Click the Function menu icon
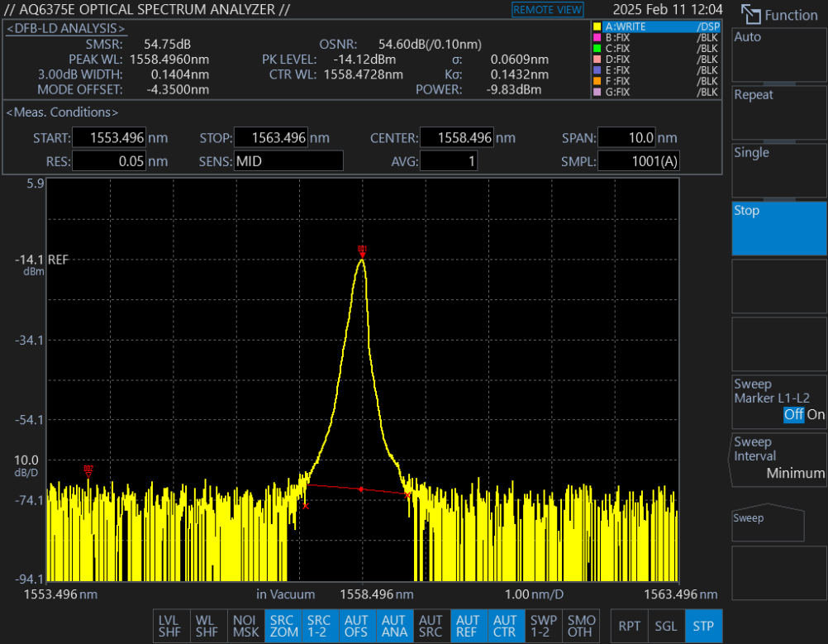This screenshot has width=828, height=644. [x=750, y=14]
